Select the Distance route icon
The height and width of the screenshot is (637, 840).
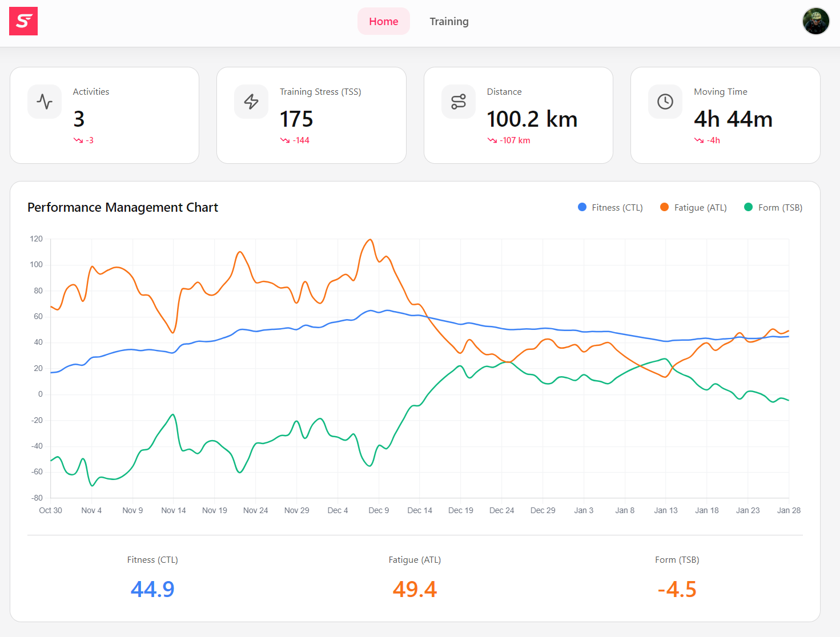point(459,102)
